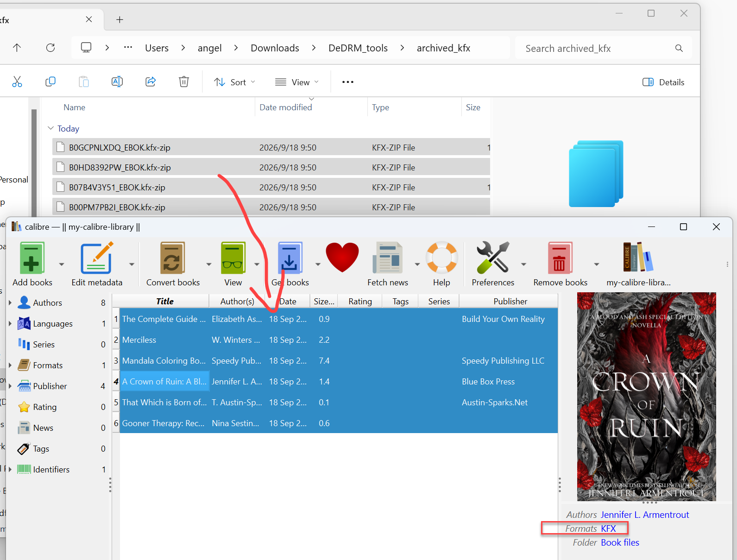Viewport: 737px width, 560px height.
Task: Close the current Explorer tab
Action: tap(89, 19)
